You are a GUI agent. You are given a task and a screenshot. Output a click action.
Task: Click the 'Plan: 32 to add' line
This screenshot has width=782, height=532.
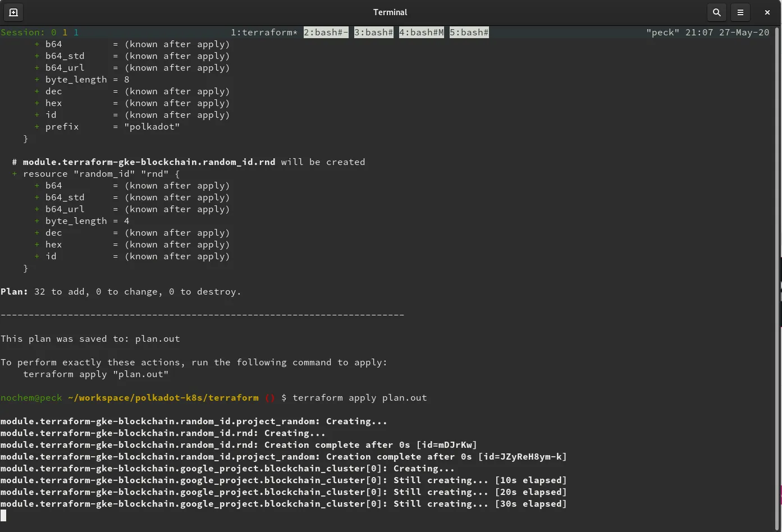pyautogui.click(x=121, y=292)
